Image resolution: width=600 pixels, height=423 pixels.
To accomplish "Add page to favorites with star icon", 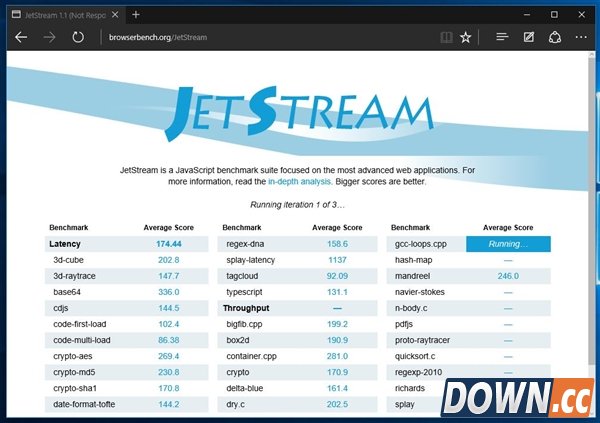I will [466, 37].
